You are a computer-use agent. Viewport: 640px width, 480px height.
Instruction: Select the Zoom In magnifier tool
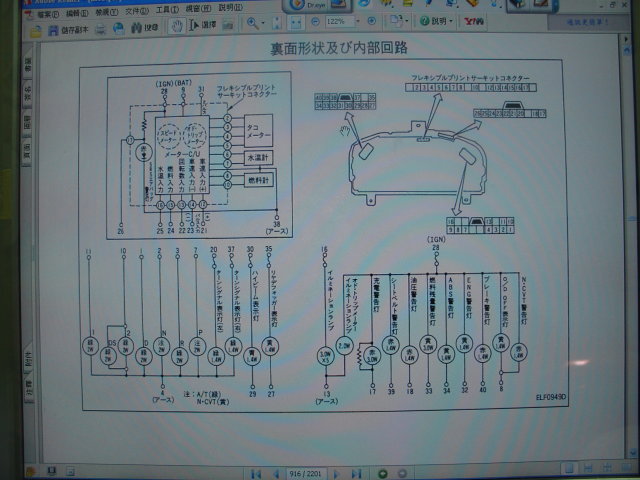click(252, 23)
